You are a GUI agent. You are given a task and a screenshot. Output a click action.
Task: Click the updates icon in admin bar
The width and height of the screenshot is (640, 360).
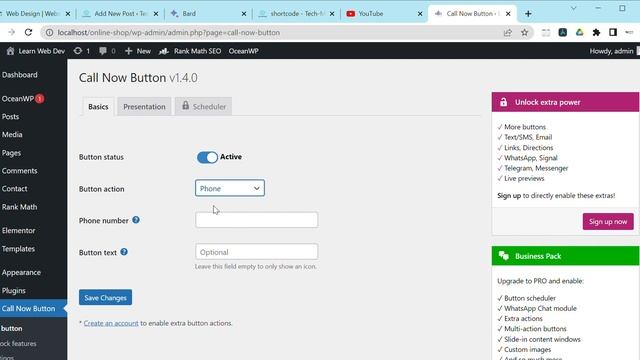tap(78, 51)
